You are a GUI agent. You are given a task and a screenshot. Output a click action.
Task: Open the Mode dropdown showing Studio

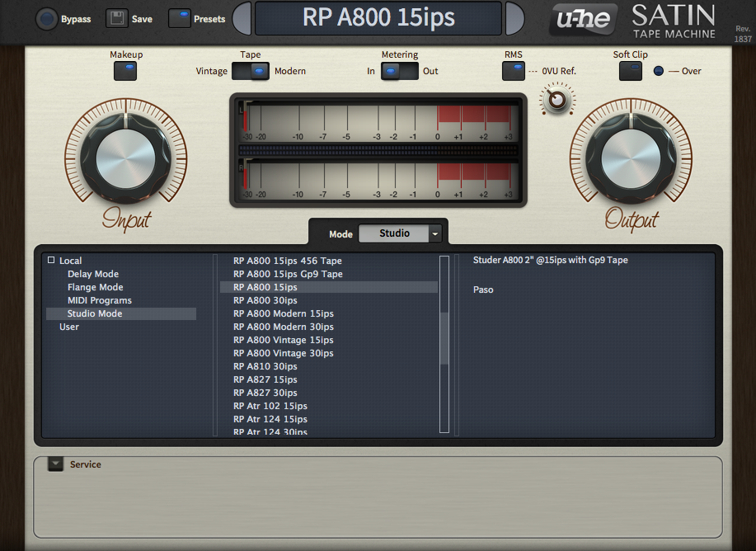(401, 233)
